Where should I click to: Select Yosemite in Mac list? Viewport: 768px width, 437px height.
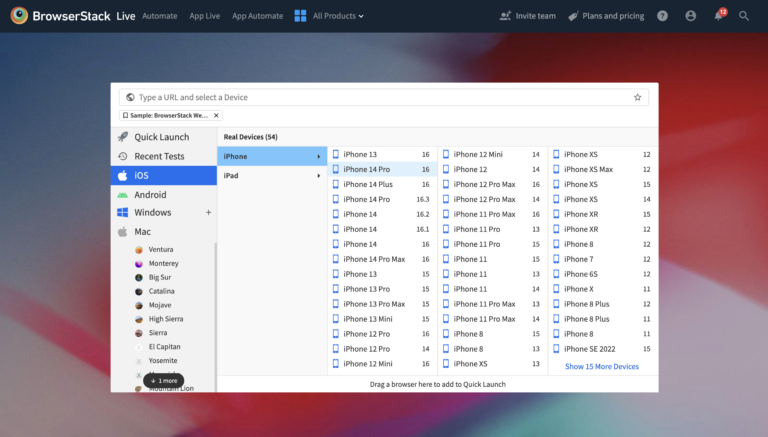pos(163,361)
